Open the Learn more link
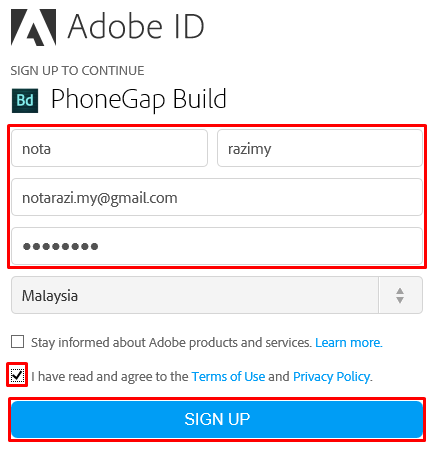This screenshot has width=434, height=451. click(349, 343)
